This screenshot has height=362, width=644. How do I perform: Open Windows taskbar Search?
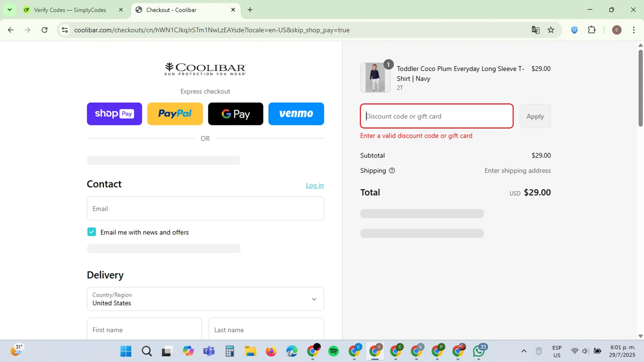tap(147, 351)
